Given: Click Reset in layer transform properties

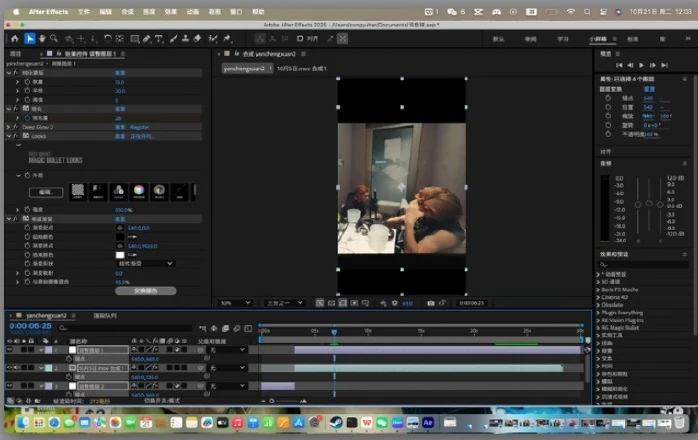Looking at the screenshot, I should [x=649, y=89].
